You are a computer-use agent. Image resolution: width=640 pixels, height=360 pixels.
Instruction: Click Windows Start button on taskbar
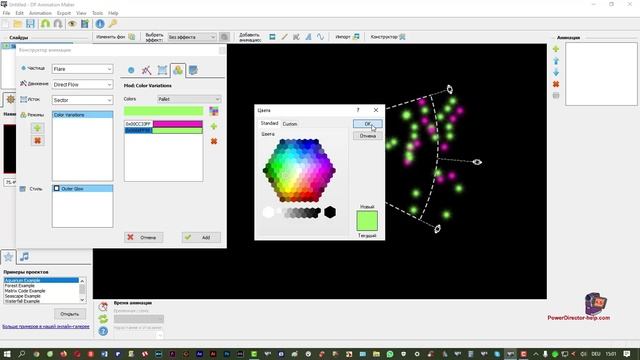click(7, 354)
